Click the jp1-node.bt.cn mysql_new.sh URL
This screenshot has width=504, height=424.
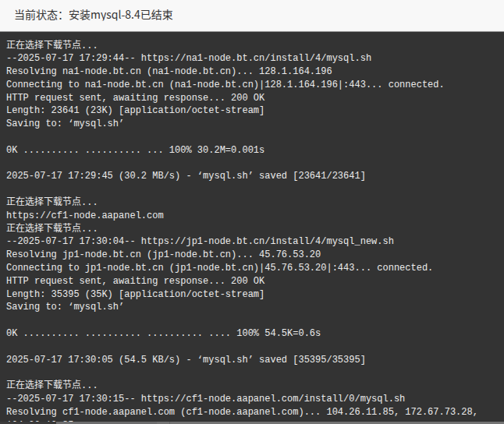pyautogui.click(x=268, y=241)
